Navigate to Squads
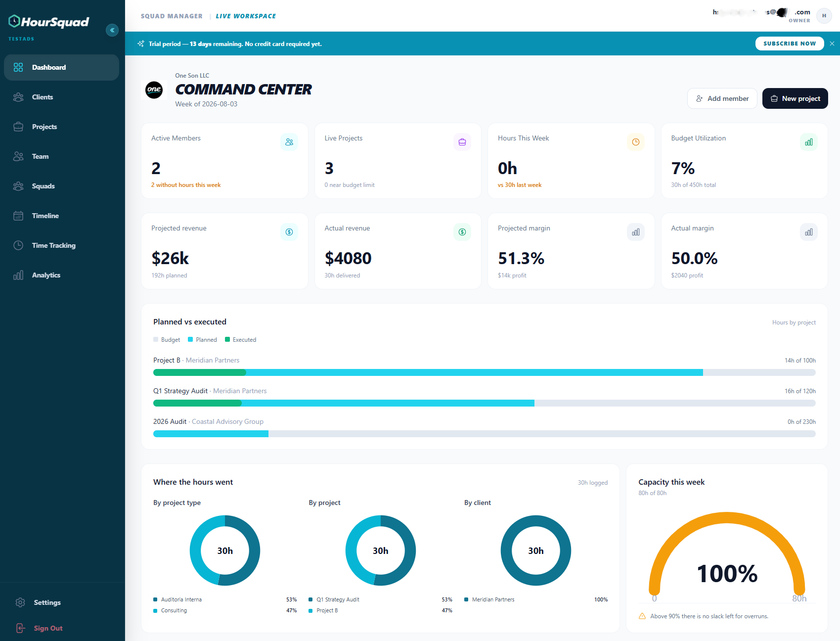The image size is (840, 641). [61, 186]
